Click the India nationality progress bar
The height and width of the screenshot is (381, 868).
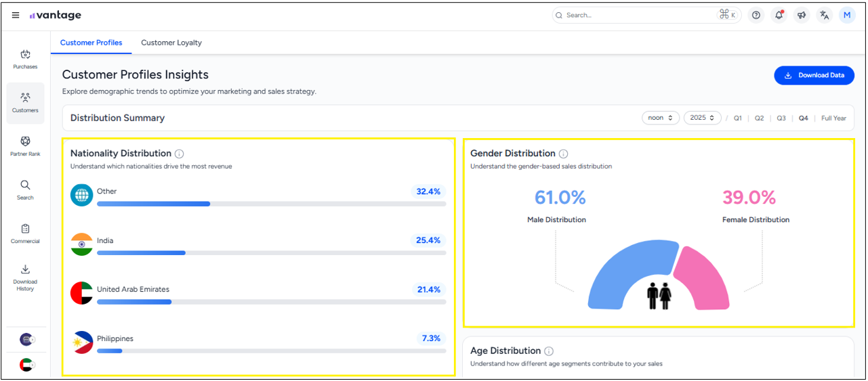click(271, 253)
